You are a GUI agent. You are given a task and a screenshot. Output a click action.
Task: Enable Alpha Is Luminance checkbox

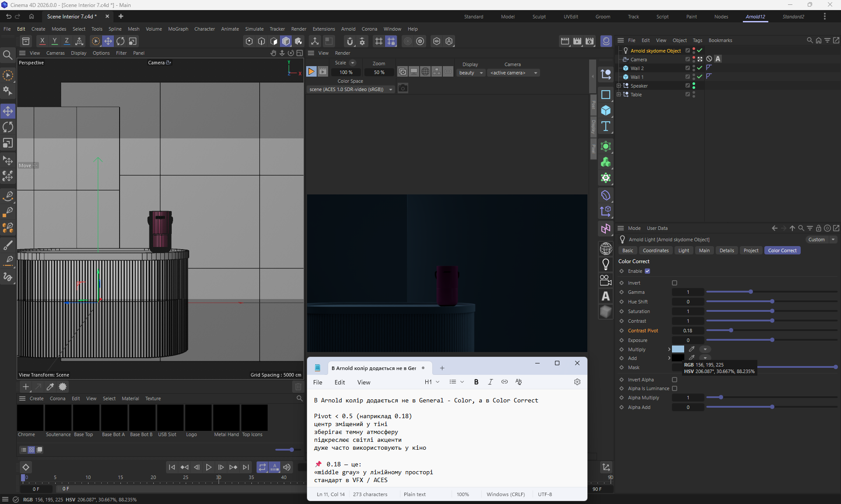675,388
